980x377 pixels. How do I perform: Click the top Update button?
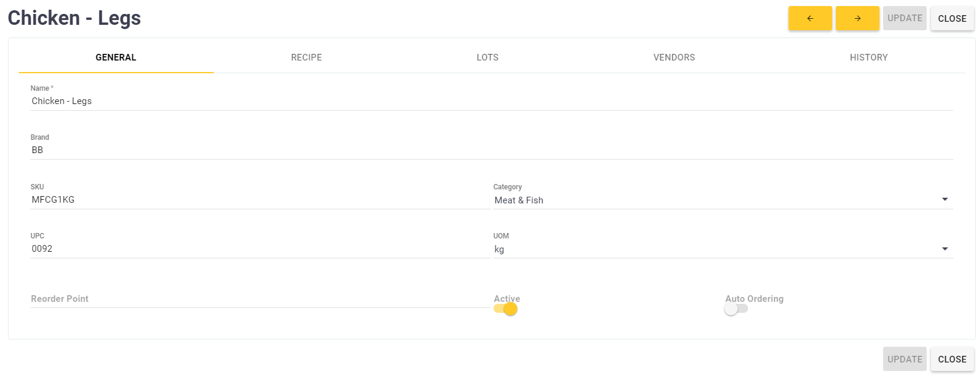[x=905, y=18]
